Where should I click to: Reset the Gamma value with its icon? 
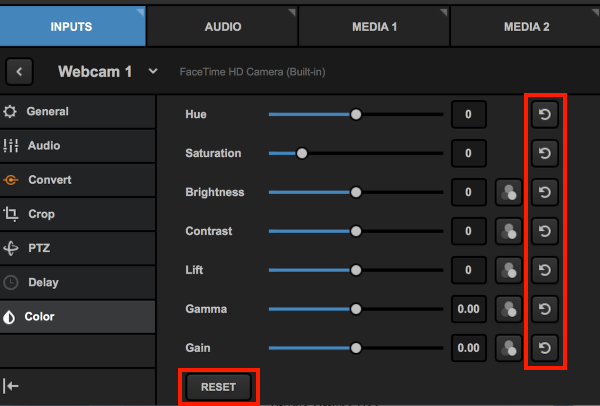tap(545, 309)
